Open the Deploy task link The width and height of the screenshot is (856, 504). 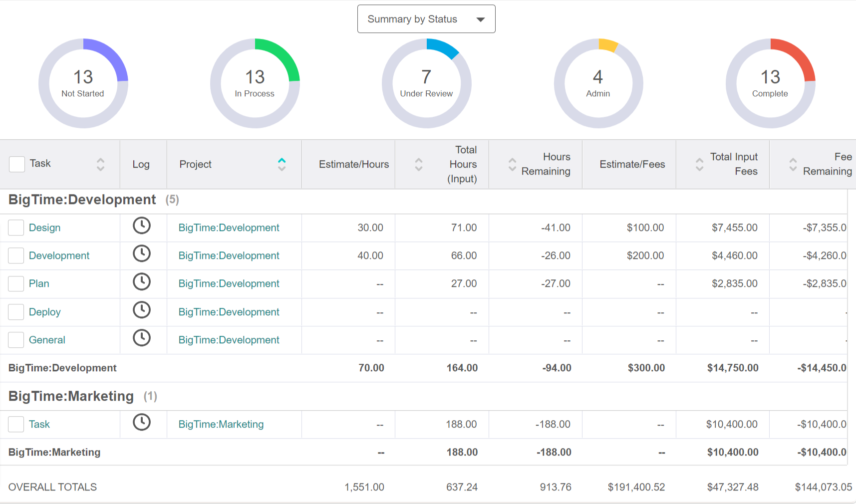tap(44, 312)
